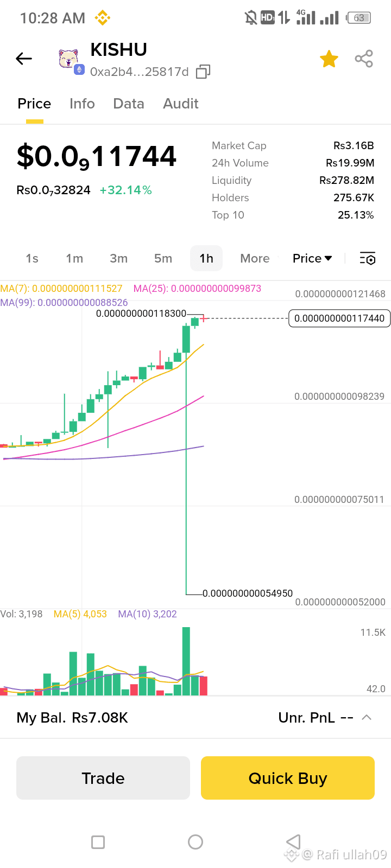Open the Data tab
This screenshot has height=868, width=391.
click(x=129, y=104)
